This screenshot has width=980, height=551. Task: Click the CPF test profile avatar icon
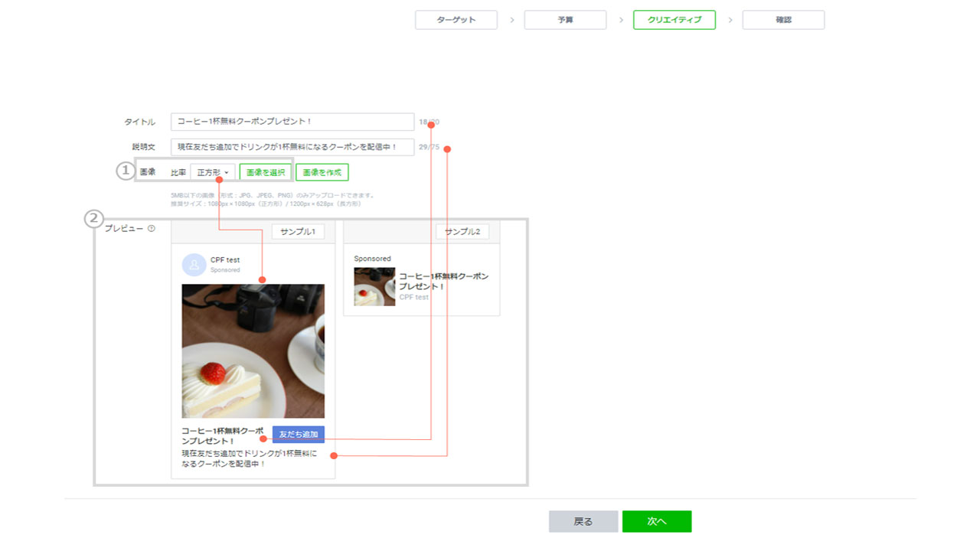[194, 265]
